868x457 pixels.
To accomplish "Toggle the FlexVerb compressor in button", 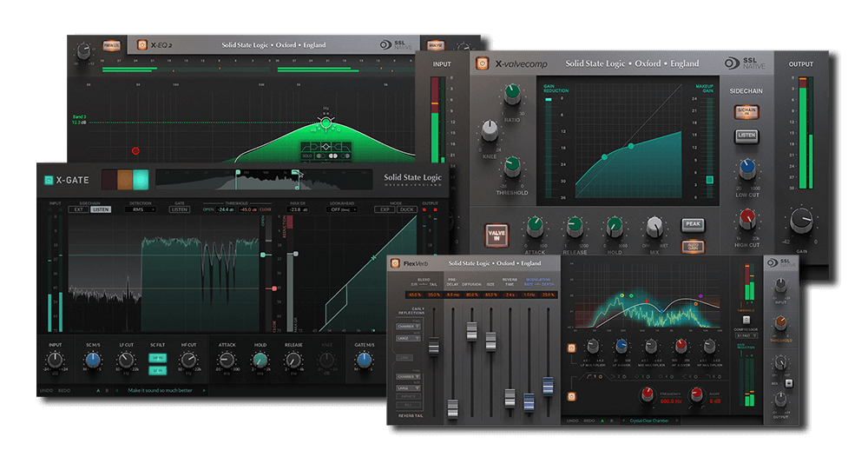I will [746, 320].
